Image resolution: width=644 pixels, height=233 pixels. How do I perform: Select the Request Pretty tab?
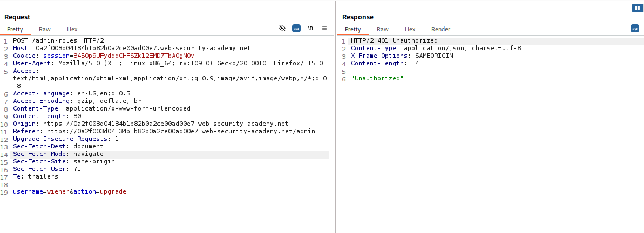pos(15,29)
